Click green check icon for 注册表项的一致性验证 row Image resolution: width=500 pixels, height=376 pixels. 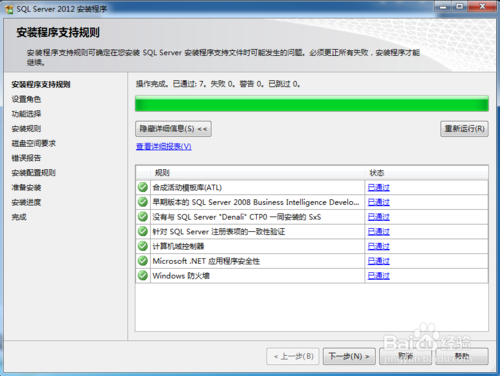click(x=143, y=231)
